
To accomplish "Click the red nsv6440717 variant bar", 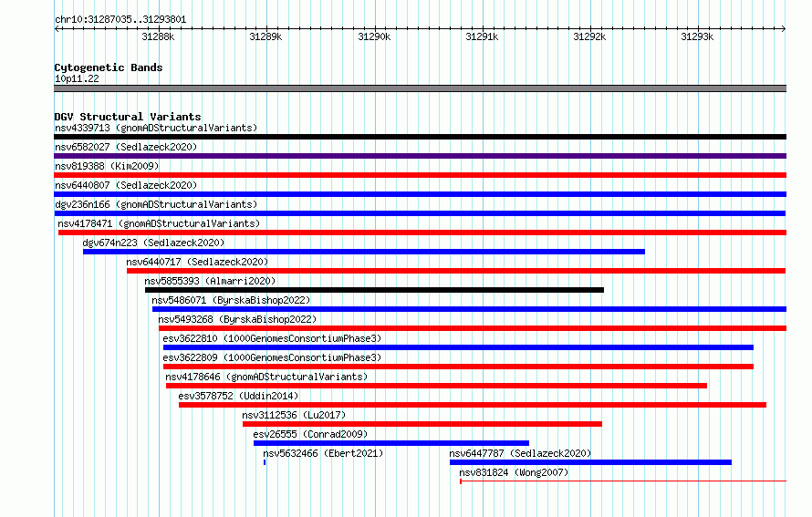I will (x=456, y=271).
